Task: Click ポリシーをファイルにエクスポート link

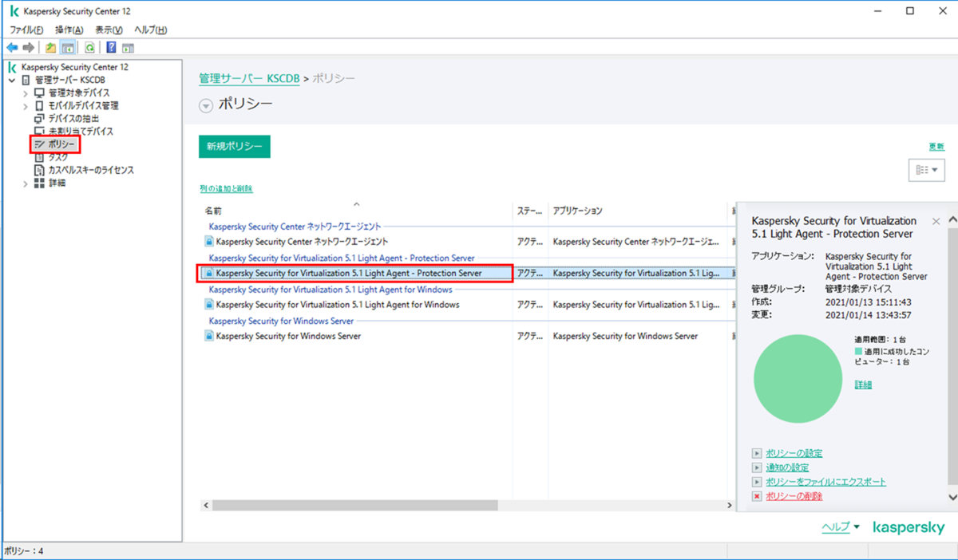Action: tap(825, 482)
